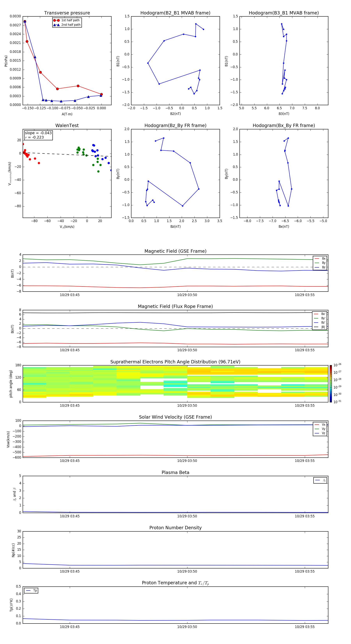Click the beta p legend in Plasma Beta panel
This screenshot has height=644, width=351.
(320, 480)
